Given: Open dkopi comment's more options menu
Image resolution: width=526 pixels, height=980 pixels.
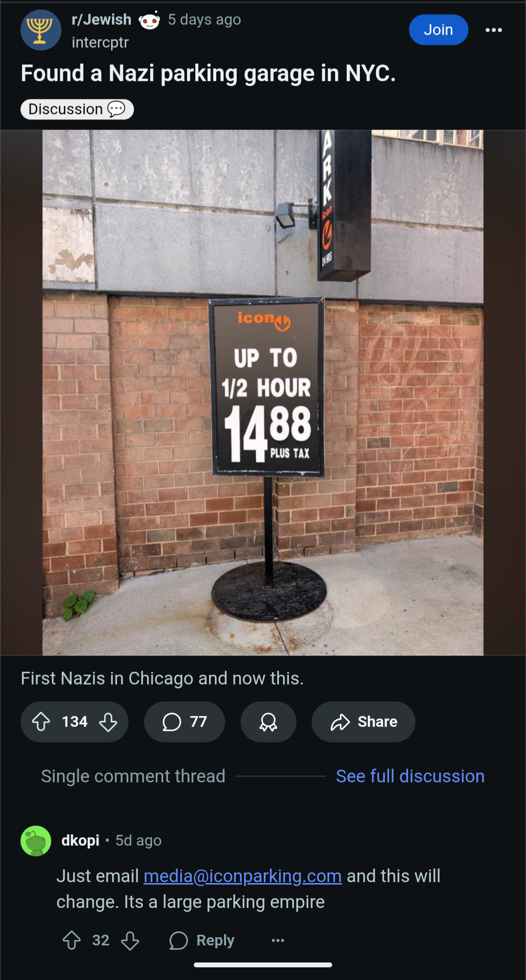Looking at the screenshot, I should click(278, 940).
